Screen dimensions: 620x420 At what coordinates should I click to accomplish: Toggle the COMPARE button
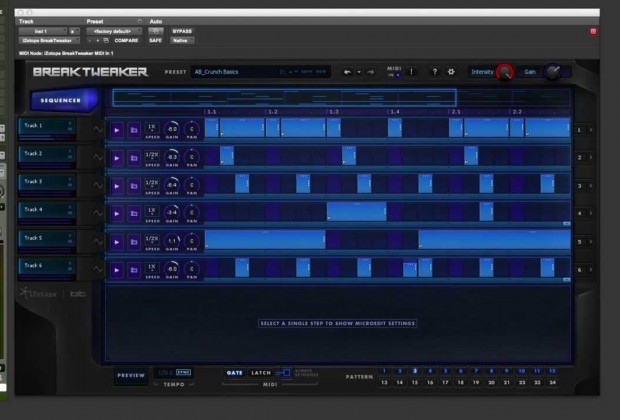coord(126,40)
